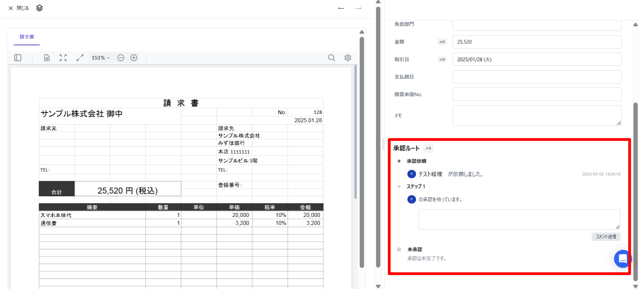This screenshot has width=644, height=305.
Task: Click the invoice total 25,520 円 (税込)
Action: 128,191
